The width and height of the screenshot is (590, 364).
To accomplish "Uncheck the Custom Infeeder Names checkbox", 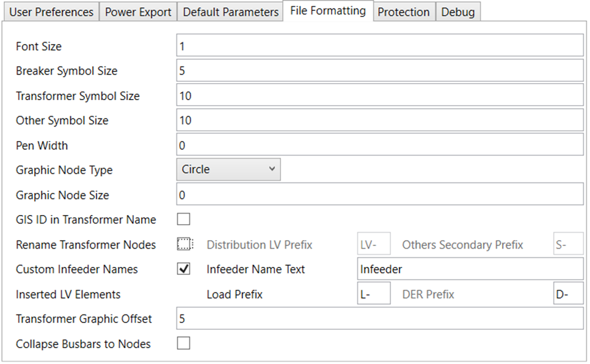I will [x=183, y=269].
